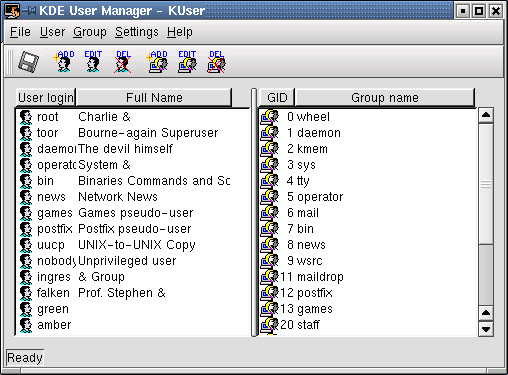
Task: Click Bourne-again Superuser full name
Action: pyautogui.click(x=148, y=133)
